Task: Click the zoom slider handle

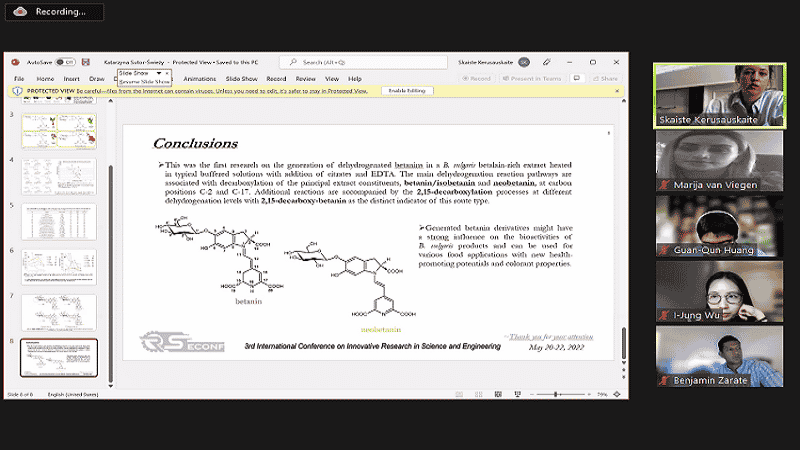Action: click(556, 394)
